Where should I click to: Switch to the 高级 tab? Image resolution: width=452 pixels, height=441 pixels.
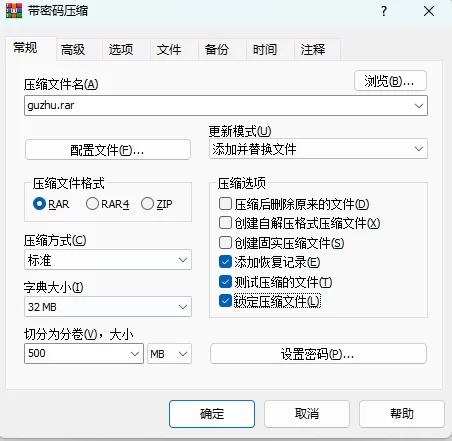[x=73, y=50]
